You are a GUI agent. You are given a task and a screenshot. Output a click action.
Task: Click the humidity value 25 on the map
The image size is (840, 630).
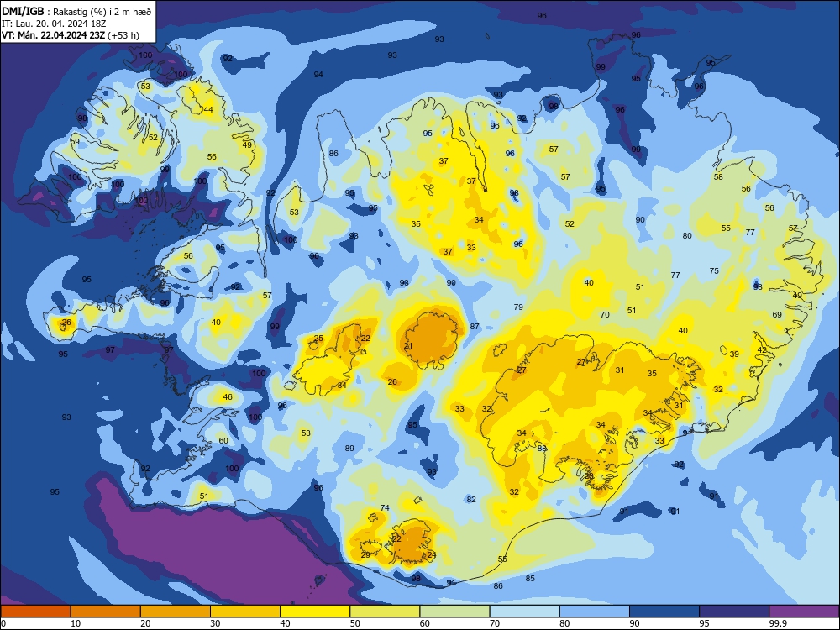point(318,338)
